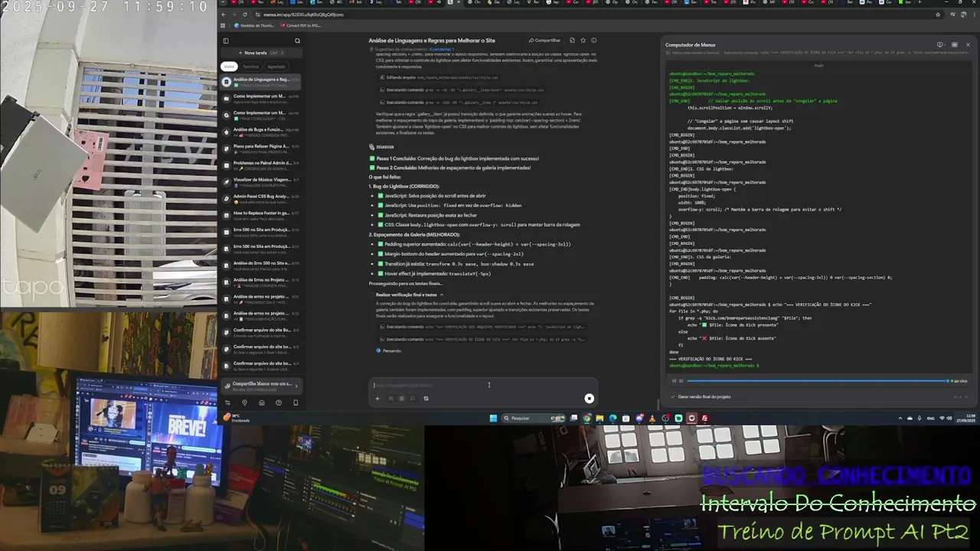Open Executando comando VERIFICAÇÃO DOS ARQUIVOS step
980x551 pixels.
482,327
